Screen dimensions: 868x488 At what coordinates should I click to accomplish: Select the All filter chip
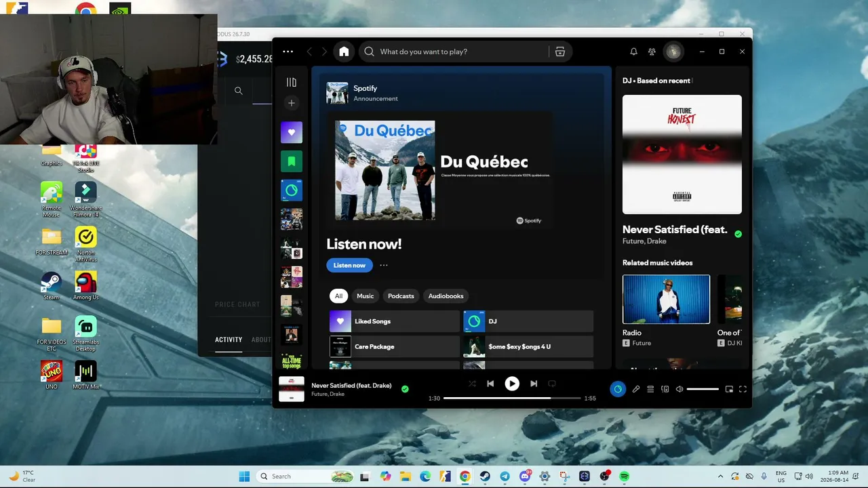click(338, 296)
